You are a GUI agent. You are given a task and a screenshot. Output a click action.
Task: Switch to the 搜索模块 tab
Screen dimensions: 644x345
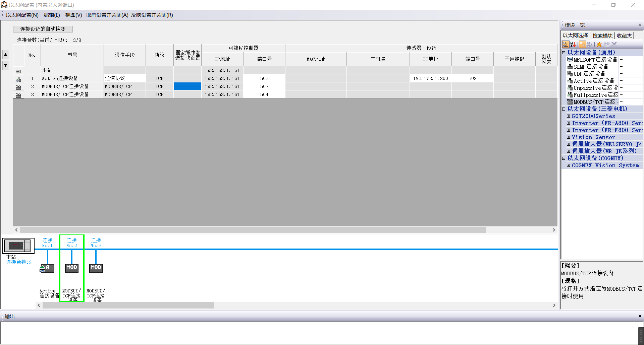pyautogui.click(x=602, y=36)
